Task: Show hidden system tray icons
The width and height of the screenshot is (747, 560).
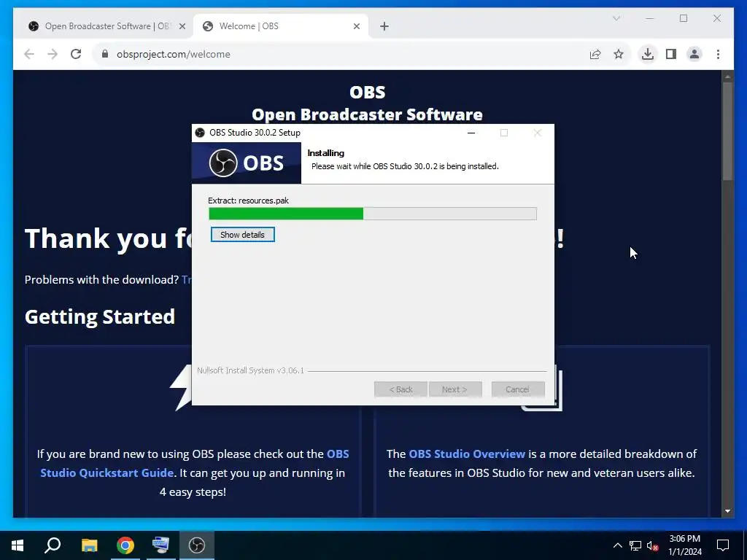Action: pyautogui.click(x=617, y=545)
